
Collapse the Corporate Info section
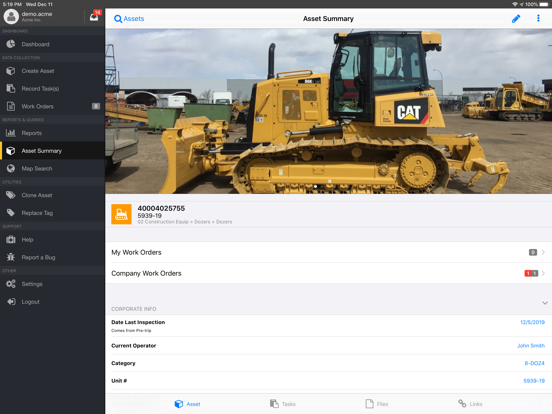point(545,303)
